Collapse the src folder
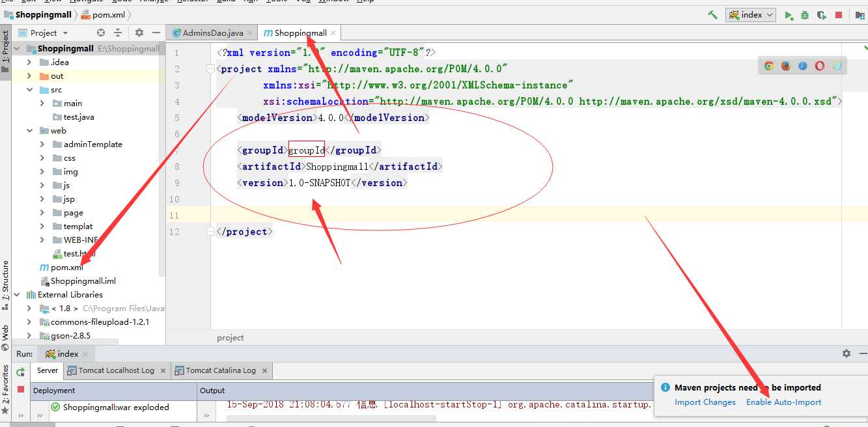The image size is (868, 427). (x=29, y=90)
